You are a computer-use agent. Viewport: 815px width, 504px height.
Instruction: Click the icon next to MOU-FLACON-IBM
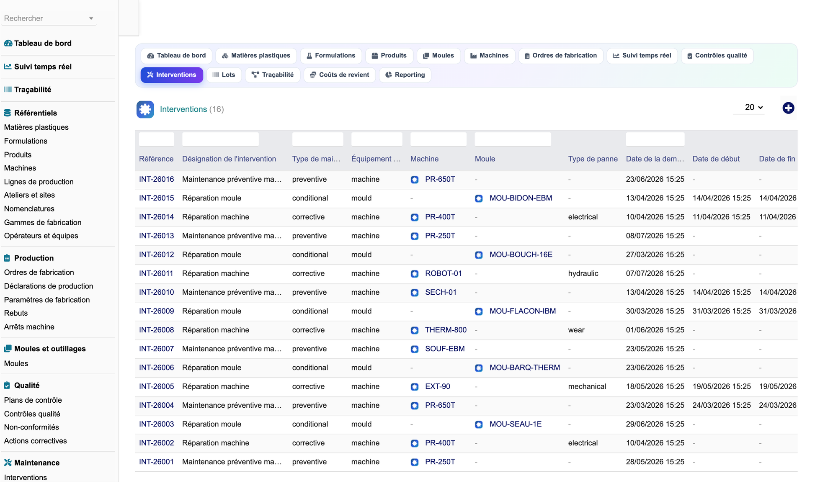pos(479,311)
